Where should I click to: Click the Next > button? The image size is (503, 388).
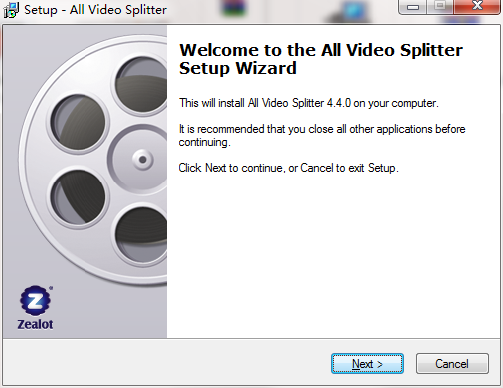pos(367,364)
